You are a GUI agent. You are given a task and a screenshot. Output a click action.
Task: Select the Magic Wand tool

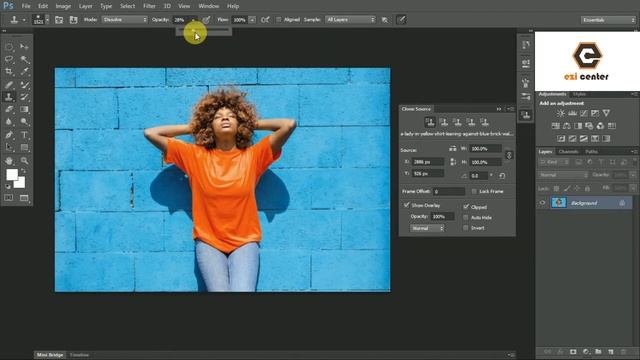[24, 60]
